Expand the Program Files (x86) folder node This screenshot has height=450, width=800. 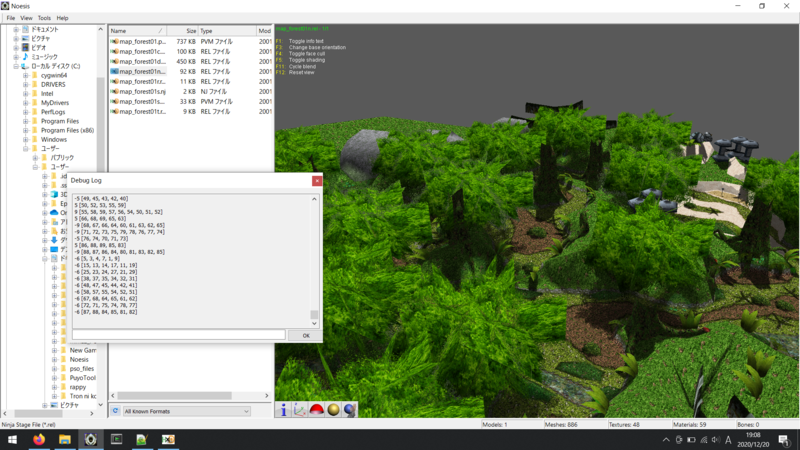pyautogui.click(x=26, y=130)
